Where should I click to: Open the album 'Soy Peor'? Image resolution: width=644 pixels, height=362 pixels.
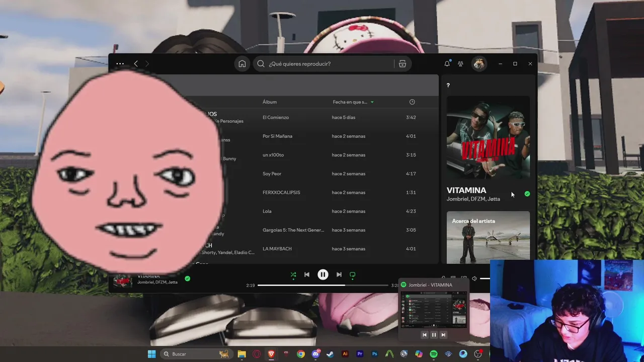tap(272, 174)
